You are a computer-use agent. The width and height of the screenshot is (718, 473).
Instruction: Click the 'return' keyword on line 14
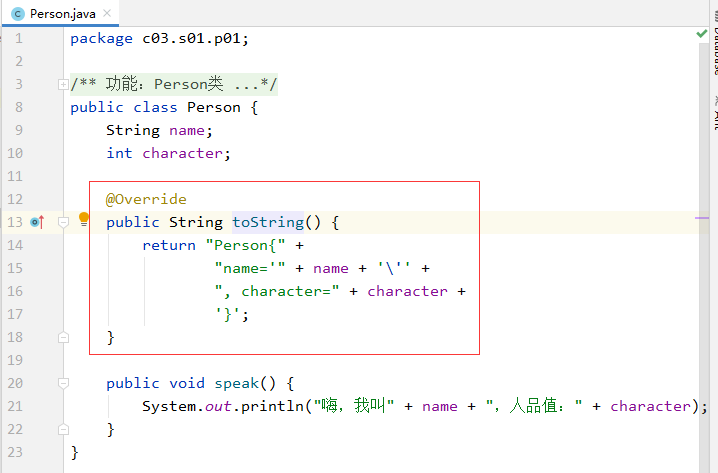pos(169,245)
